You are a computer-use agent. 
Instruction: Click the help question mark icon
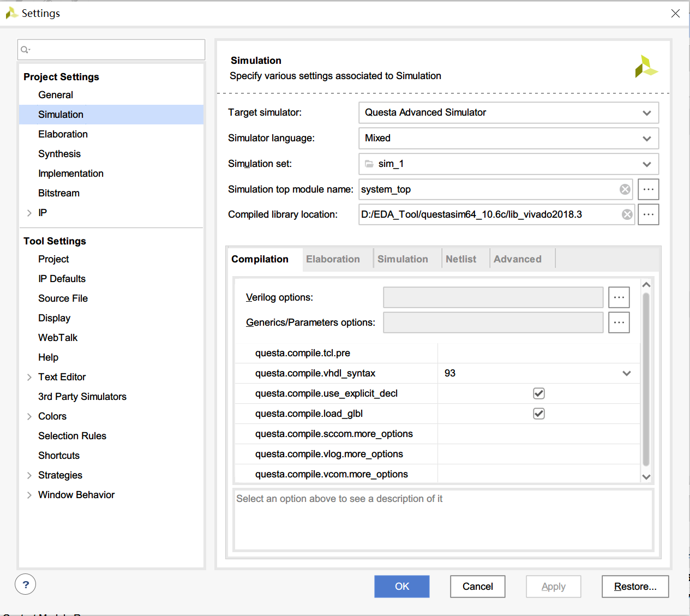(x=26, y=584)
